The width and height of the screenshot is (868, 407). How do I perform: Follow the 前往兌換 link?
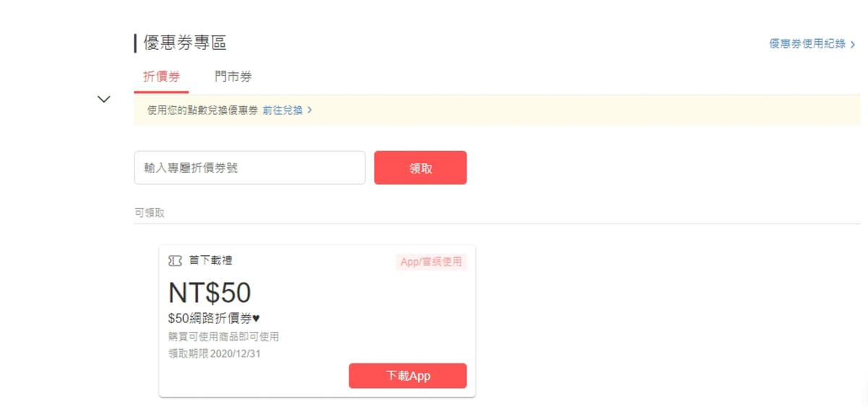282,111
